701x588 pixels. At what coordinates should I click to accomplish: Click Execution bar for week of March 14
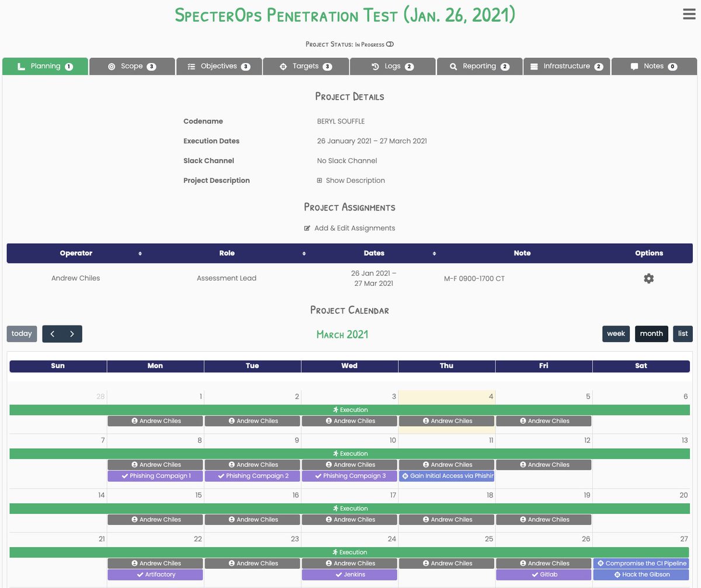pos(350,509)
